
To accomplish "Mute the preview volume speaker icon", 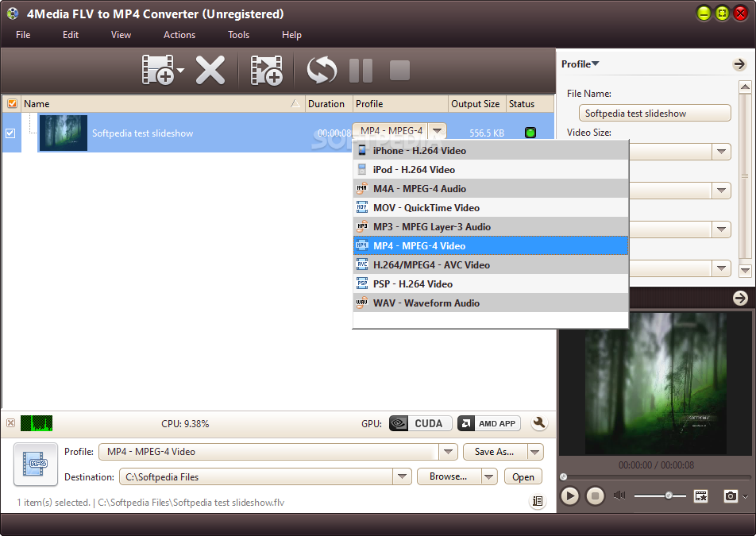I will click(619, 496).
